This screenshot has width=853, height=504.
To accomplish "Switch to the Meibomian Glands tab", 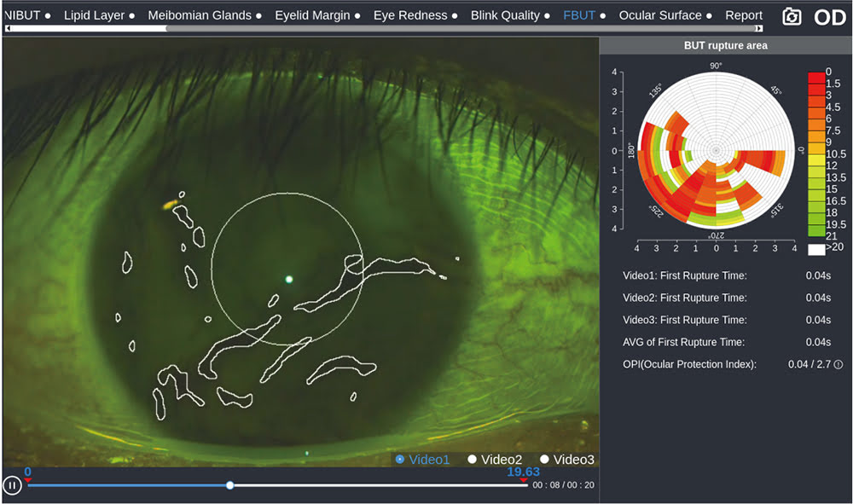I will click(x=200, y=15).
